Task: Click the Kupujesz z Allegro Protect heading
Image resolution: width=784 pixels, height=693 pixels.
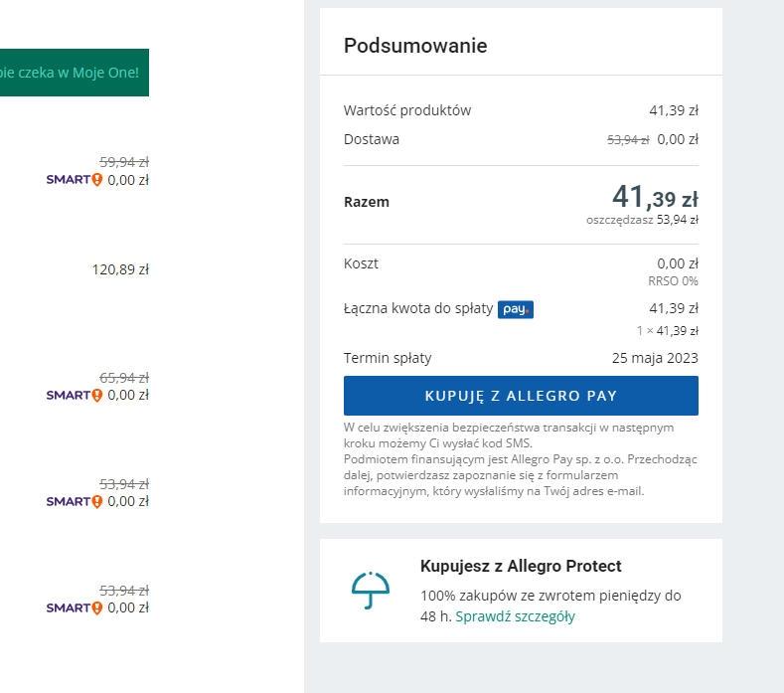Action: coord(521,566)
